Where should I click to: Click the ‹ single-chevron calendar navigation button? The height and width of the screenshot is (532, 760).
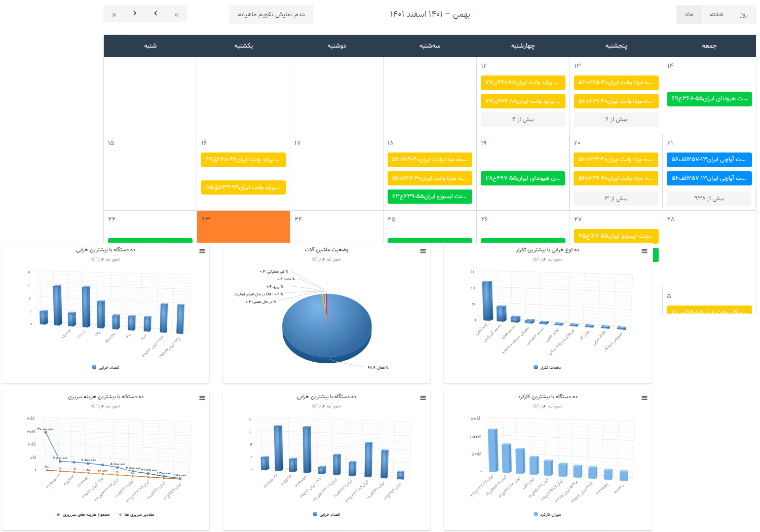pyautogui.click(x=156, y=14)
